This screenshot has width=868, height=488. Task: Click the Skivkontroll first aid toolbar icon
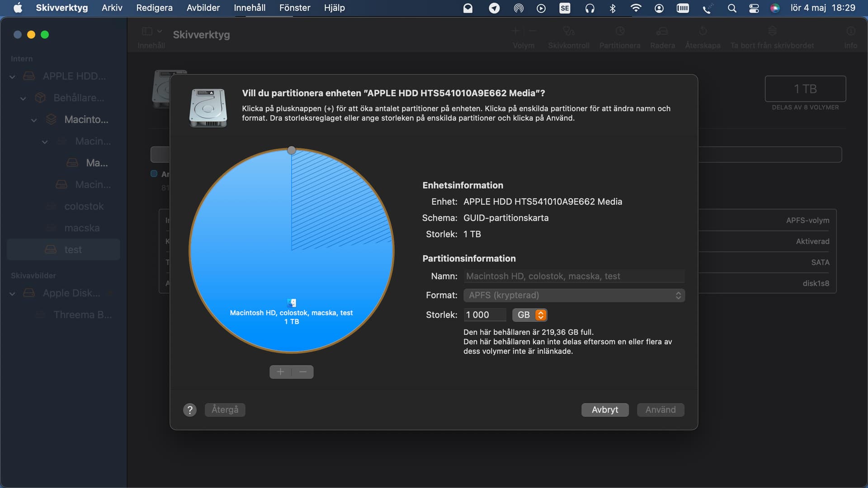569,31
